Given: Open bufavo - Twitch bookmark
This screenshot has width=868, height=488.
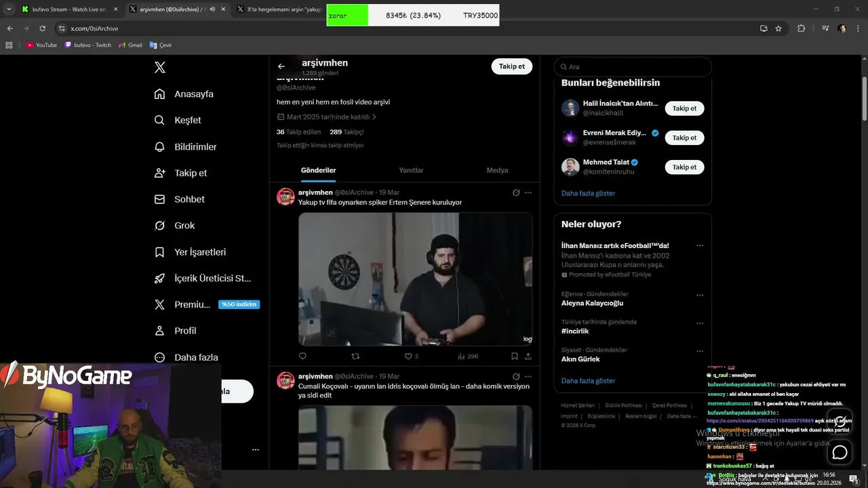Looking at the screenshot, I should pos(88,45).
